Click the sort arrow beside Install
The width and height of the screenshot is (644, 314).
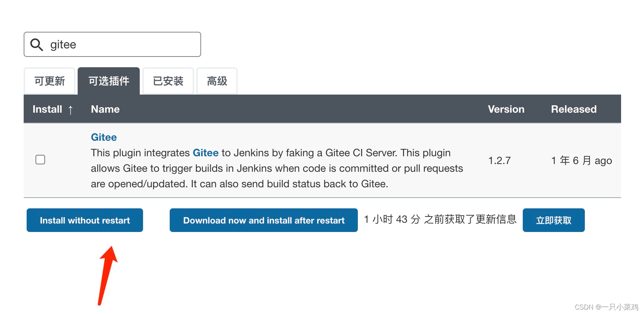(71, 110)
